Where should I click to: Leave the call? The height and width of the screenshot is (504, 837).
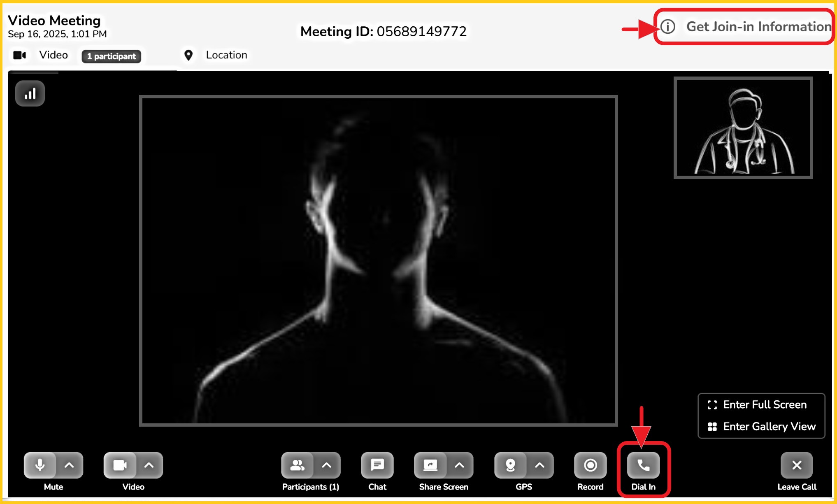click(x=797, y=465)
